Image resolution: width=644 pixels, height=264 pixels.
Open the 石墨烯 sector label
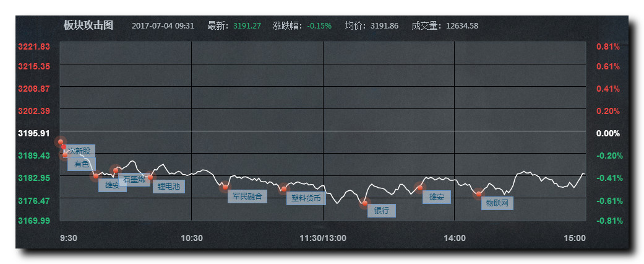pyautogui.click(x=134, y=180)
